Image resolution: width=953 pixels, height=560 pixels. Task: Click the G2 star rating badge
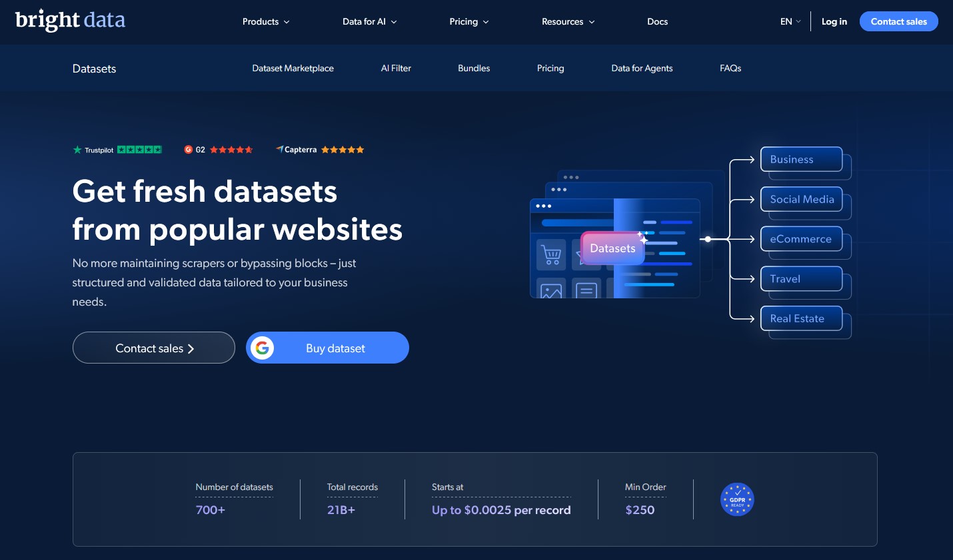(x=219, y=150)
